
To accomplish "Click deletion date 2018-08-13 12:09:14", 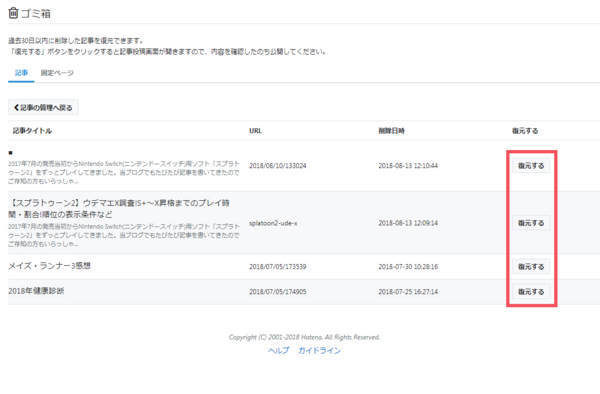I will pos(408,223).
